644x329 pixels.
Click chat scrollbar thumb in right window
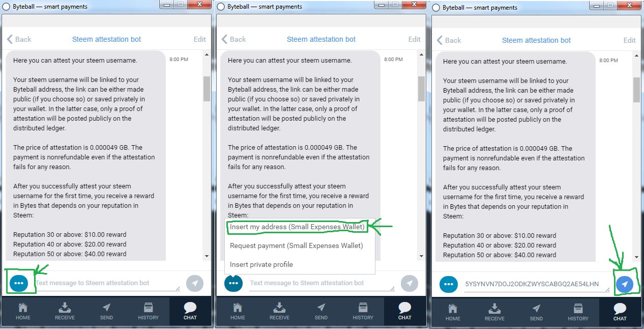[x=636, y=90]
